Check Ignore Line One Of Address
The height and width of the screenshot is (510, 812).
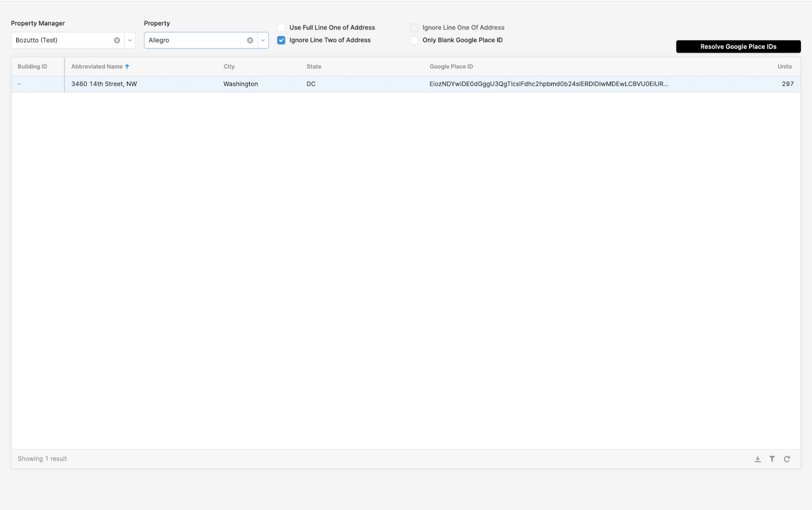point(414,27)
